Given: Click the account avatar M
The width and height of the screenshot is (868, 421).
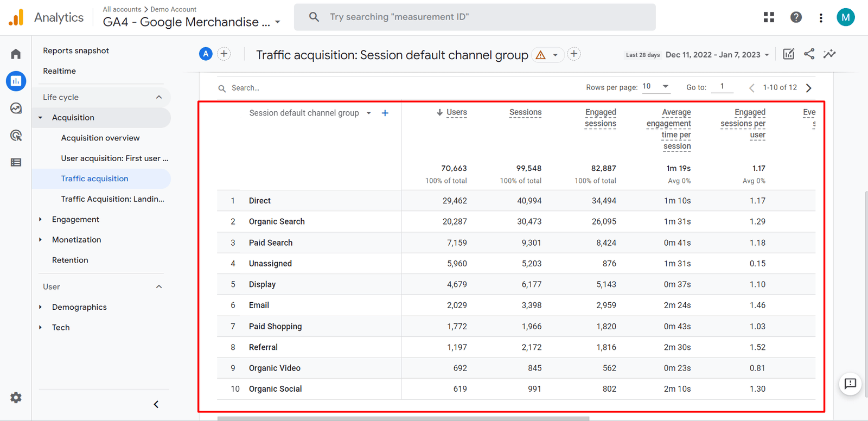Looking at the screenshot, I should point(845,17).
